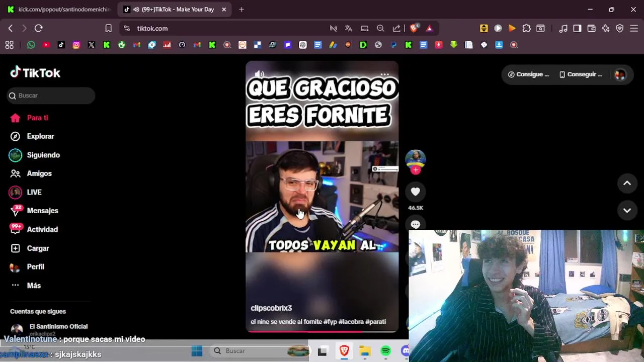
Task: Open the YouTube bookmark
Action: coord(46,45)
